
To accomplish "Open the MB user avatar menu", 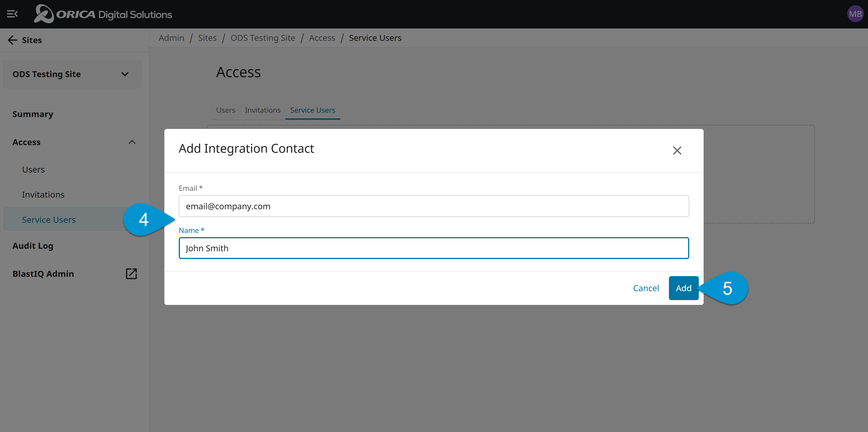I will [x=855, y=14].
